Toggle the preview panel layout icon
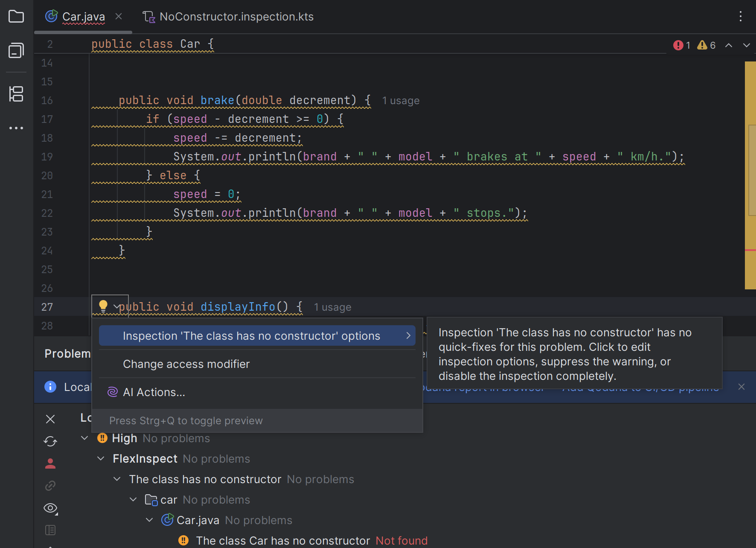The width and height of the screenshot is (756, 548). click(50, 530)
